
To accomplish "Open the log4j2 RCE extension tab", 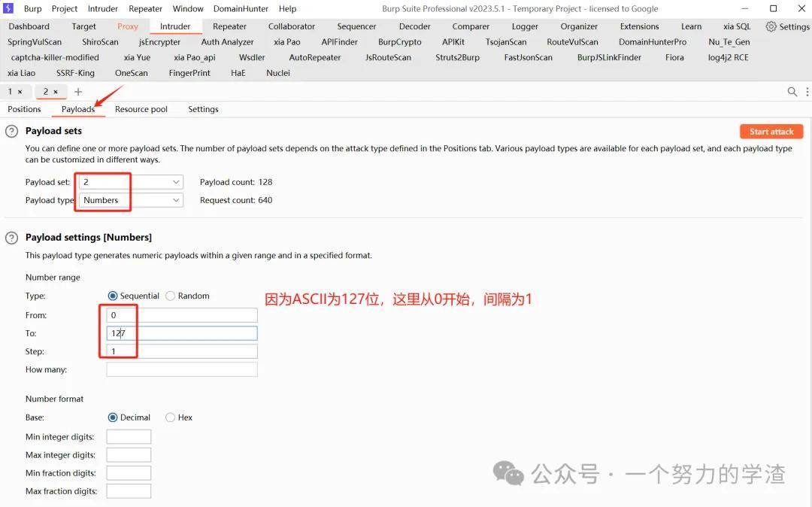I will 728,57.
